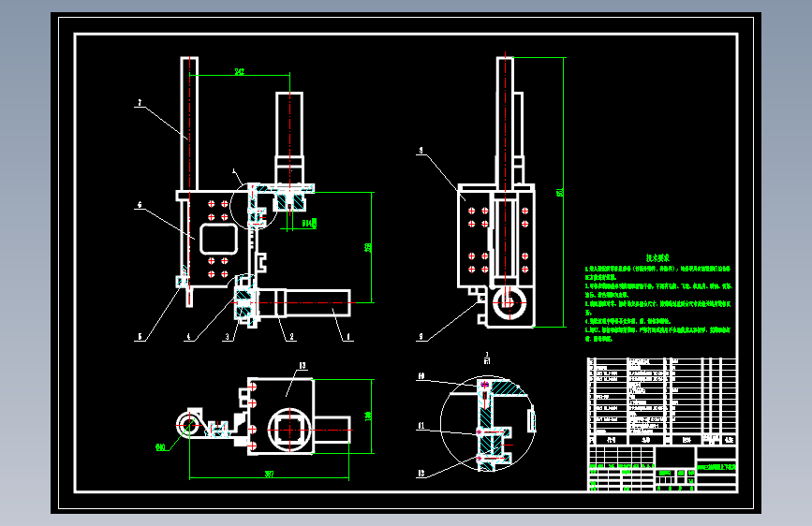Click the "397" dimension in the top view
The height and width of the screenshot is (526, 812).
269,474
